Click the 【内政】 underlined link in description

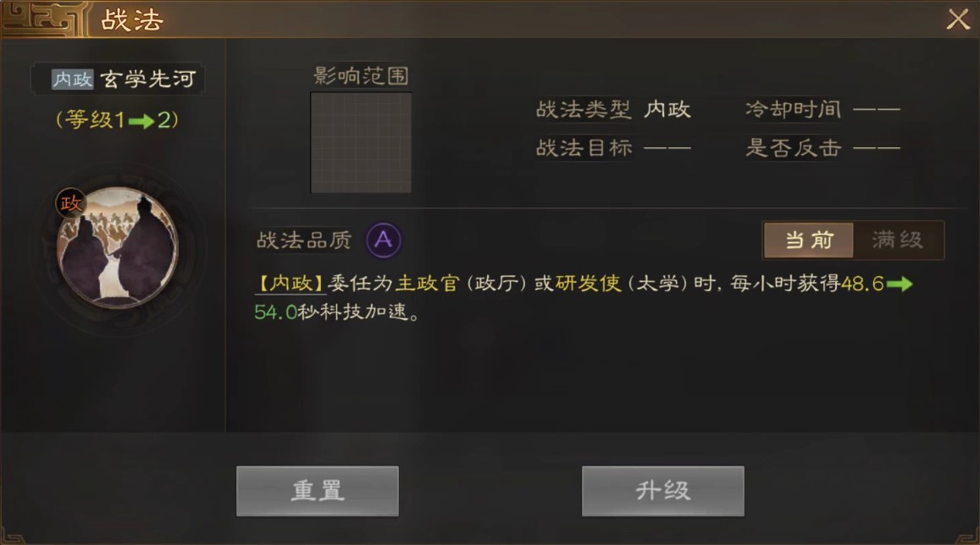(291, 284)
